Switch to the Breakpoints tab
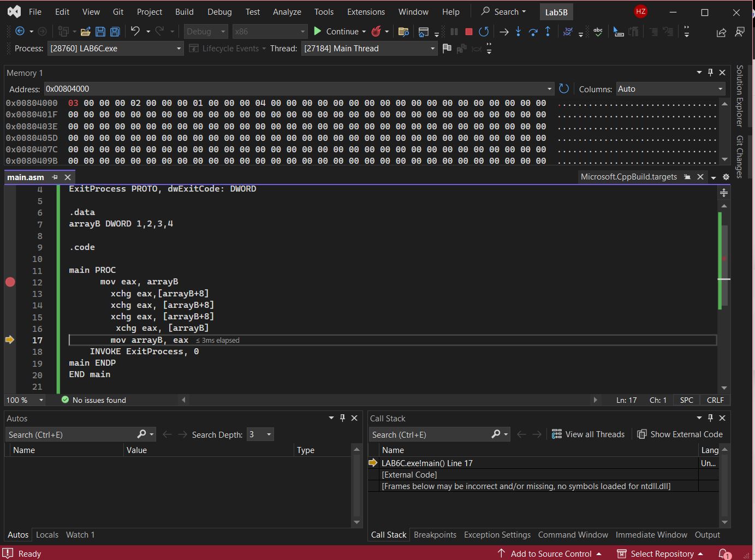755x560 pixels. click(435, 535)
